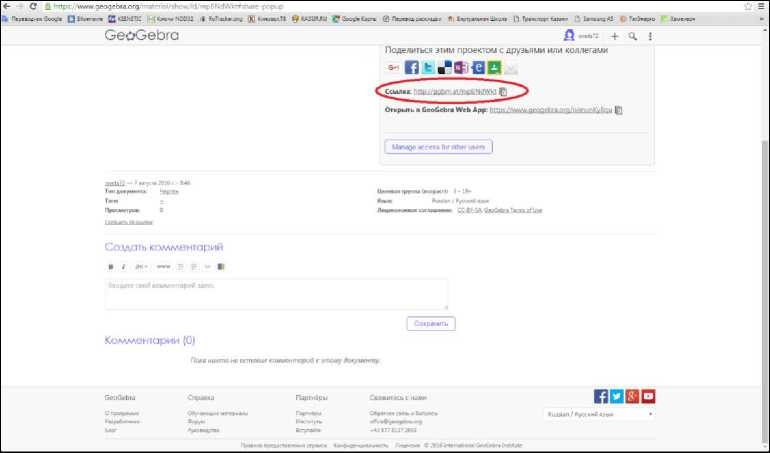The height and width of the screenshot is (453, 770).
Task: Insert a web link in comment editor
Action: pyautogui.click(x=164, y=267)
